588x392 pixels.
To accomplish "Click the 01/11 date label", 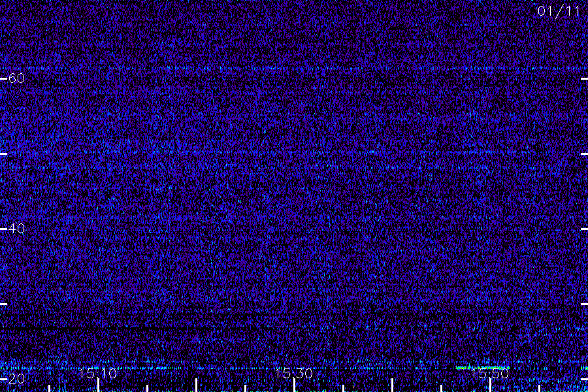I will pyautogui.click(x=559, y=11).
